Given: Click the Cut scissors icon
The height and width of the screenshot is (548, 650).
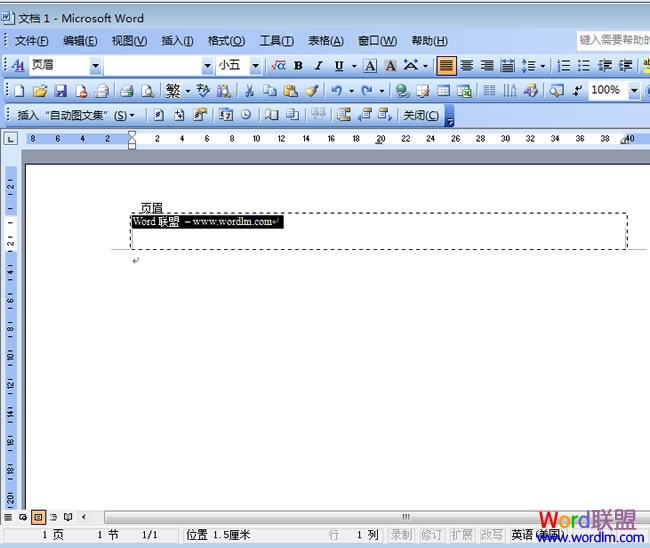Looking at the screenshot, I should [249, 90].
